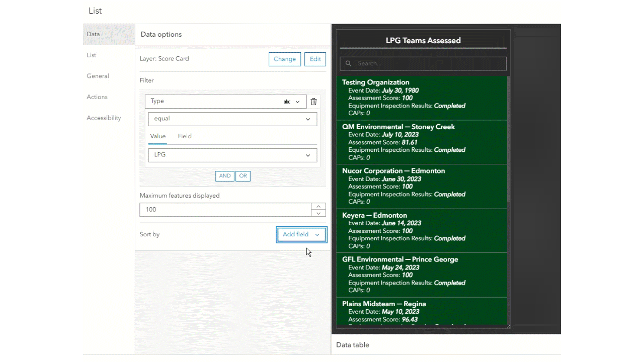Expand the Add field sort dropdown
The height and width of the screenshot is (362, 644).
[301, 234]
